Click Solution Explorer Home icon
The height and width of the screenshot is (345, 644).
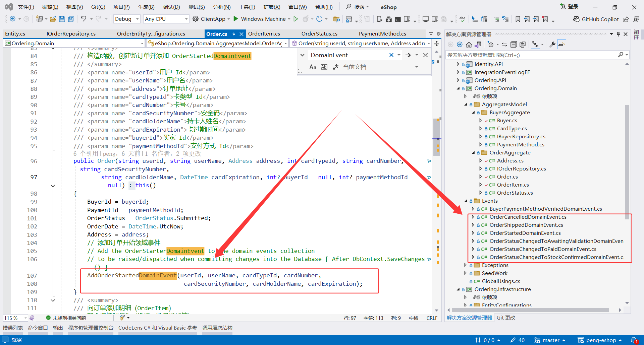(469, 45)
